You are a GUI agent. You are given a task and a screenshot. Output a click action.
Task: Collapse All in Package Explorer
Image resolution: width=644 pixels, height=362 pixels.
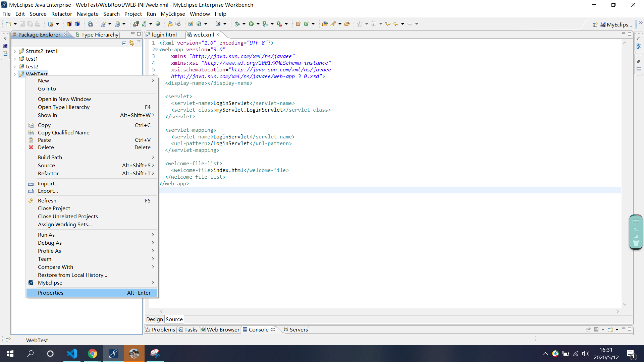tap(124, 43)
